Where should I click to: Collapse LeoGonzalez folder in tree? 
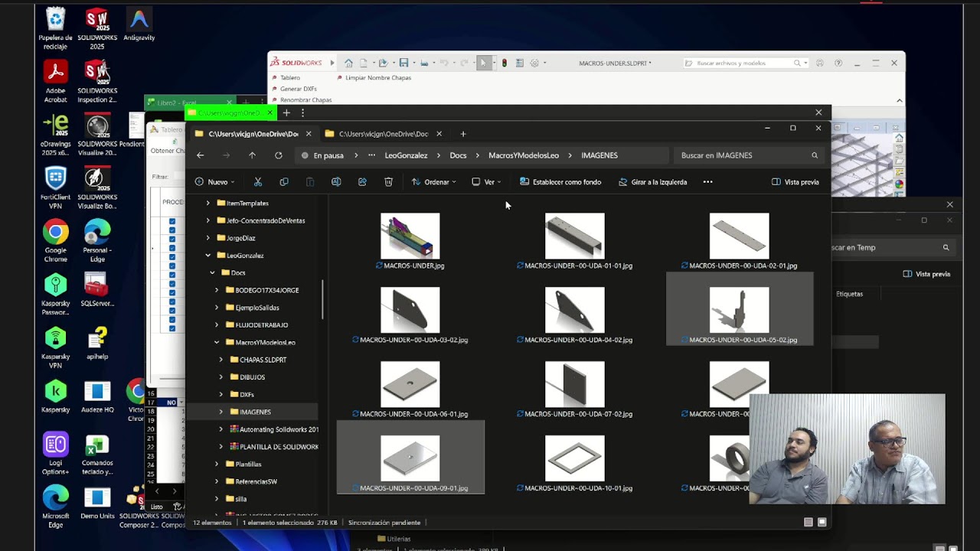pyautogui.click(x=207, y=256)
